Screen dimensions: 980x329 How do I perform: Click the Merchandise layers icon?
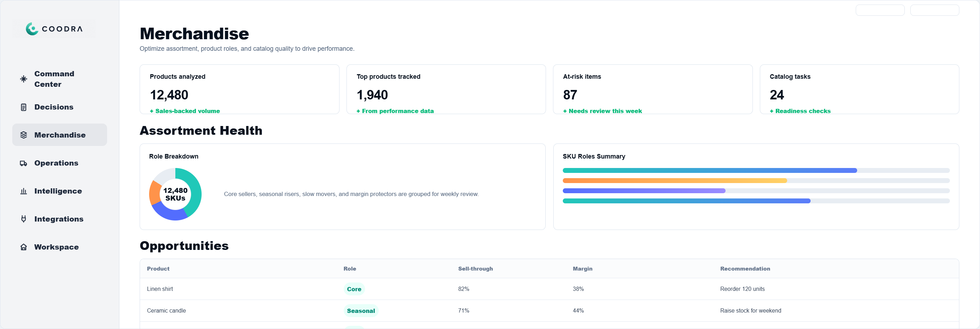(x=23, y=135)
